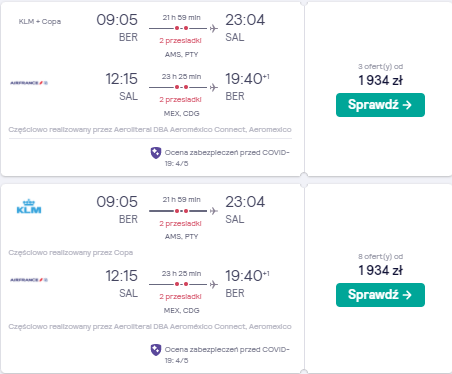Image resolution: width=452 pixels, height=374 pixels.
Task: Click the COVID-19 safety rating text in first card
Action: tap(227, 158)
